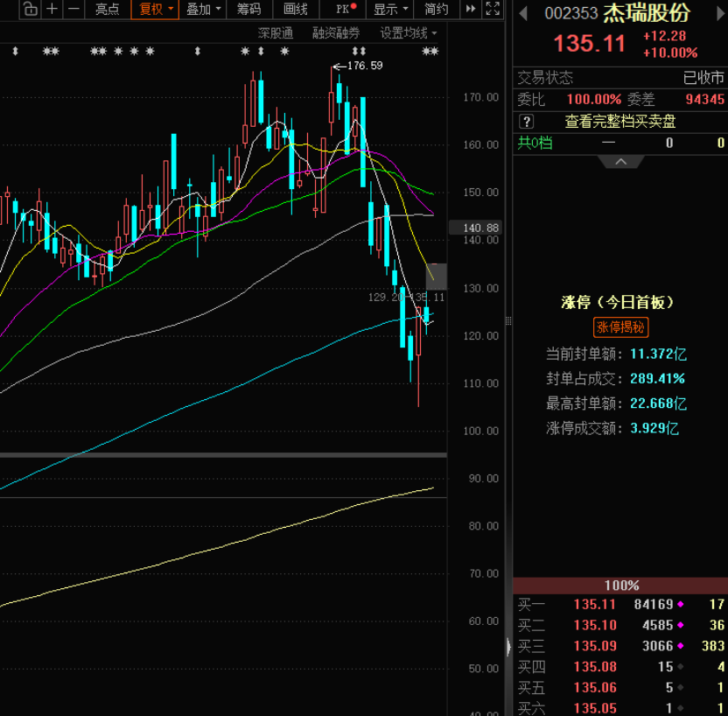Click 买五 price 135.06

coord(595,688)
